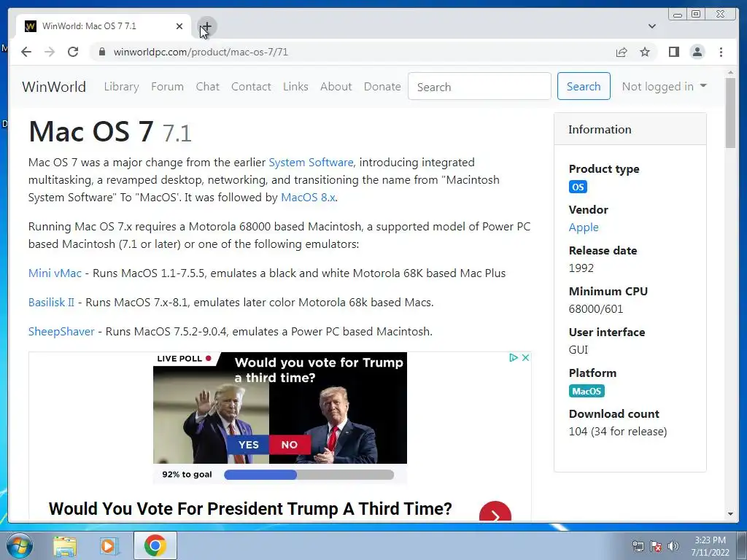Viewport: 747px width, 560px height.
Task: Open the Chrome three-dot menu
Action: [x=721, y=52]
